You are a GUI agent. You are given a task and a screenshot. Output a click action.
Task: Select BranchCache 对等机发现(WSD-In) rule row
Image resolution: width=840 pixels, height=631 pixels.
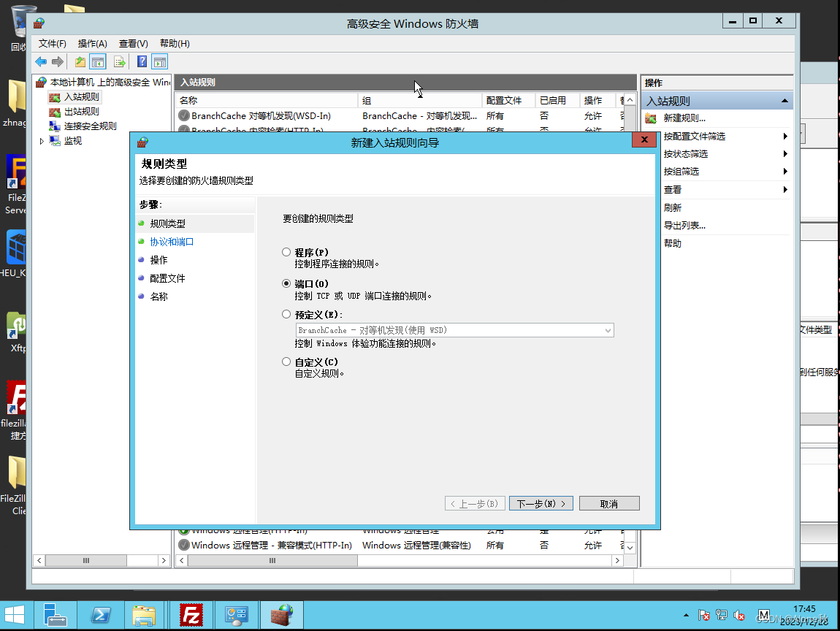pyautogui.click(x=400, y=115)
